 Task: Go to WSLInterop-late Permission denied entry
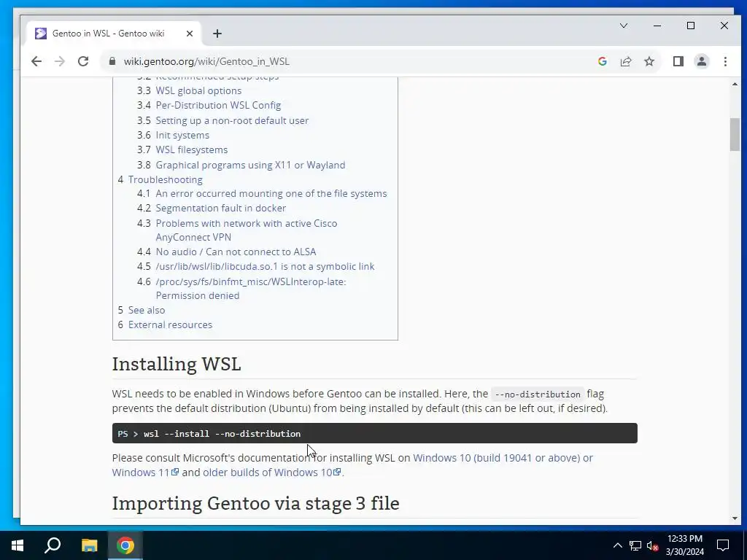tap(251, 288)
